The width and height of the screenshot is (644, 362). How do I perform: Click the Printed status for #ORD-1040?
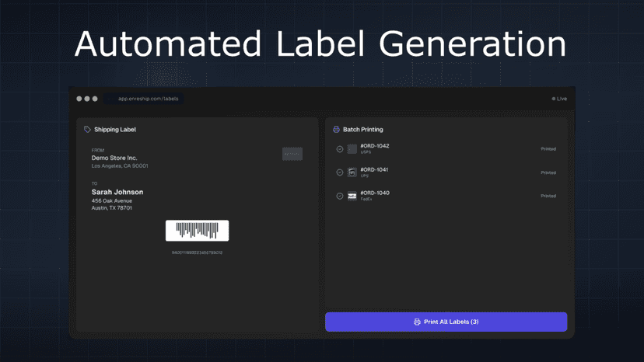pos(548,197)
